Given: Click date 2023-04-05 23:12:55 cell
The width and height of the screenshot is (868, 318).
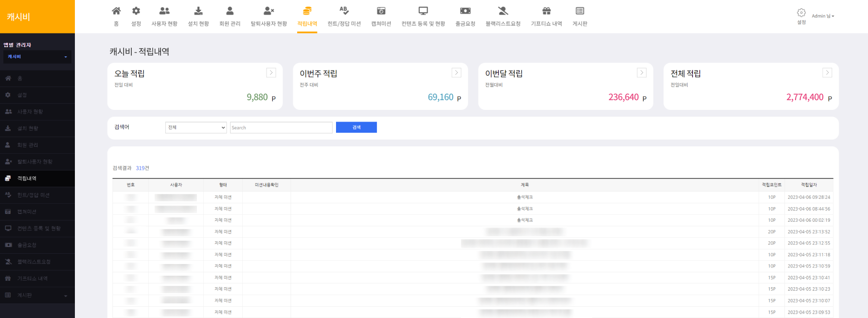Looking at the screenshot, I should [x=809, y=243].
